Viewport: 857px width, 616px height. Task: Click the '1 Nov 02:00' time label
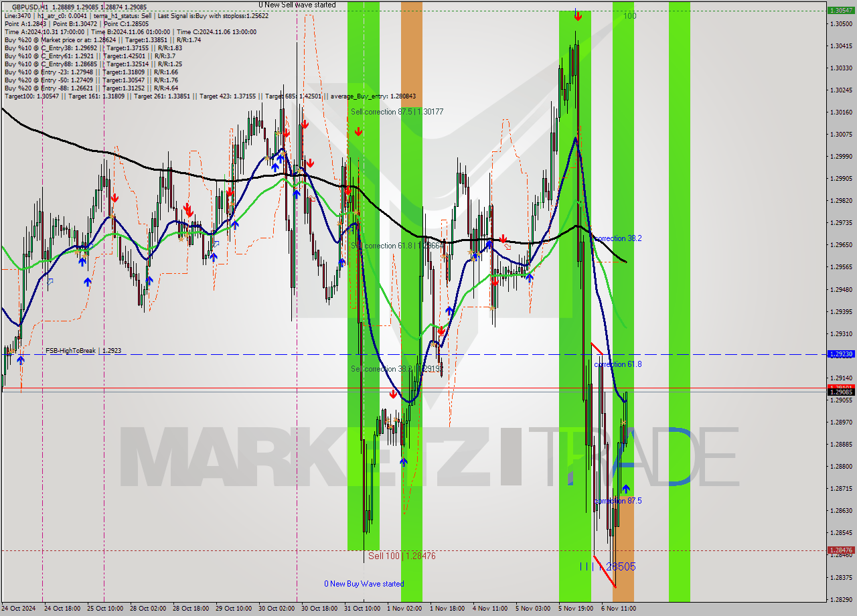[404, 609]
